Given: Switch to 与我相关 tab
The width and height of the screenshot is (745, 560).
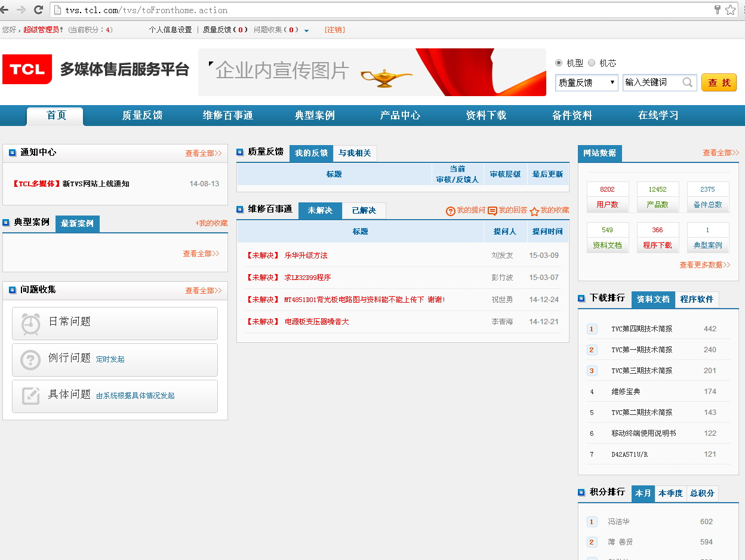Looking at the screenshot, I should click(355, 153).
